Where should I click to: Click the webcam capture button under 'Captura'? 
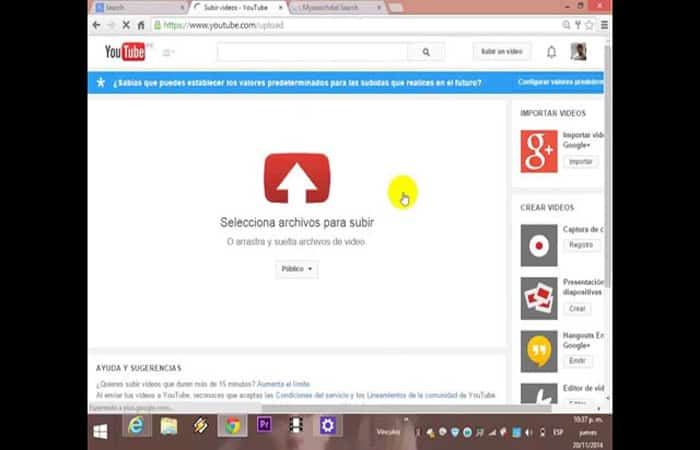point(581,245)
